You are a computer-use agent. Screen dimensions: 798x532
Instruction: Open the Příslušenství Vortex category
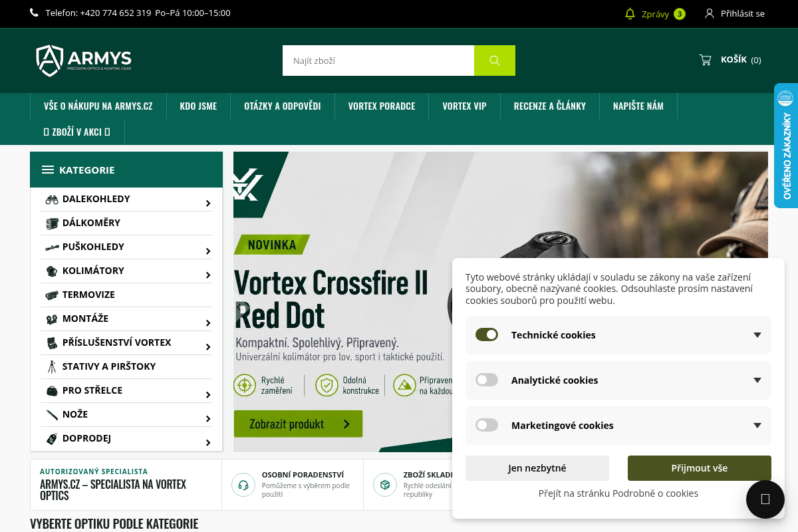(x=117, y=342)
